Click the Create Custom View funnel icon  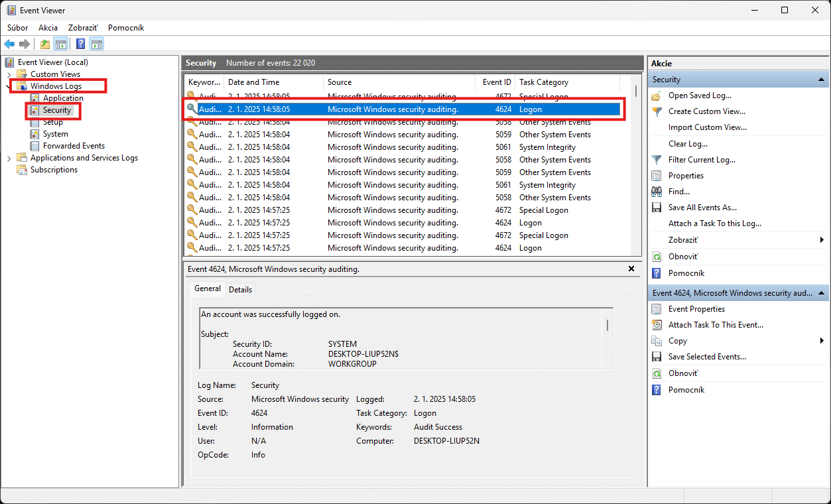pos(657,111)
